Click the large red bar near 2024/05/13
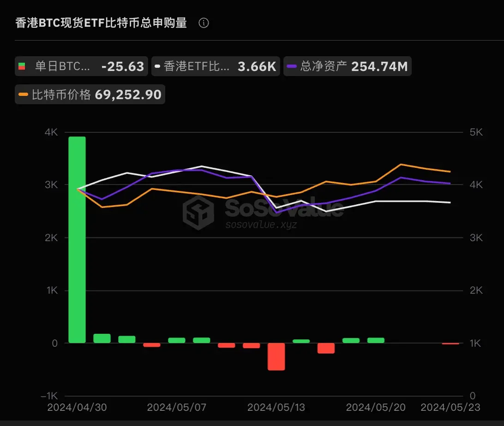This screenshot has height=426, width=504. pos(276,357)
